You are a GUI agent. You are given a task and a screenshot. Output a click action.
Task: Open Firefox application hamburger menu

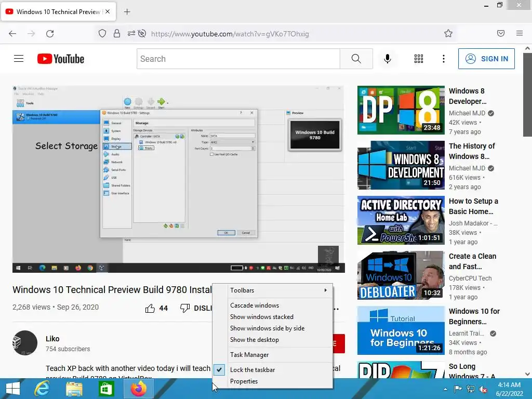point(520,33)
